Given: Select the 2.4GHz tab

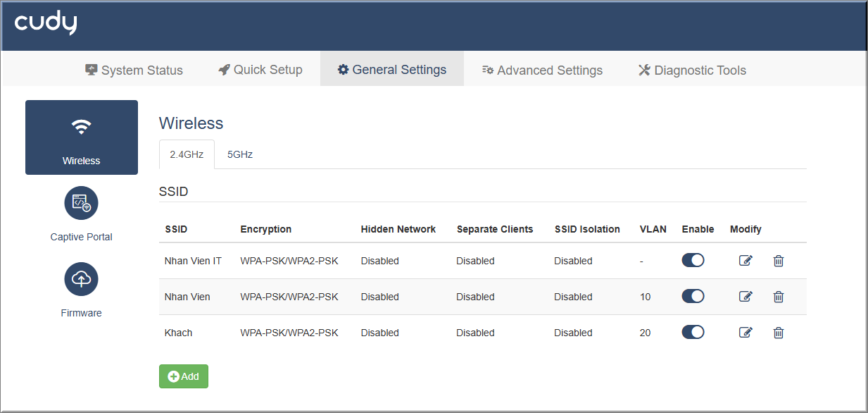Looking at the screenshot, I should tap(187, 154).
